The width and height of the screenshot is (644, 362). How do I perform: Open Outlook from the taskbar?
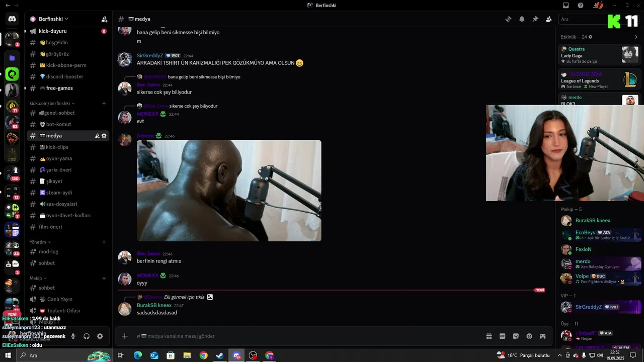(x=154, y=355)
